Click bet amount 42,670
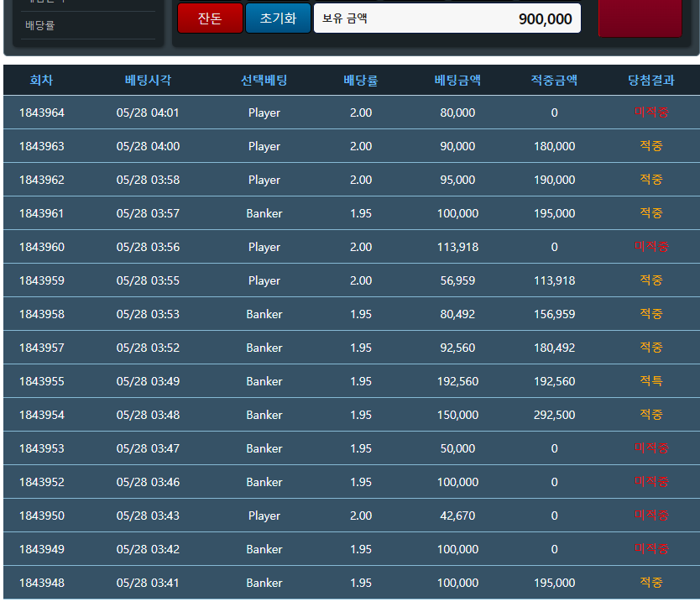The width and height of the screenshot is (700, 602). pos(457,516)
